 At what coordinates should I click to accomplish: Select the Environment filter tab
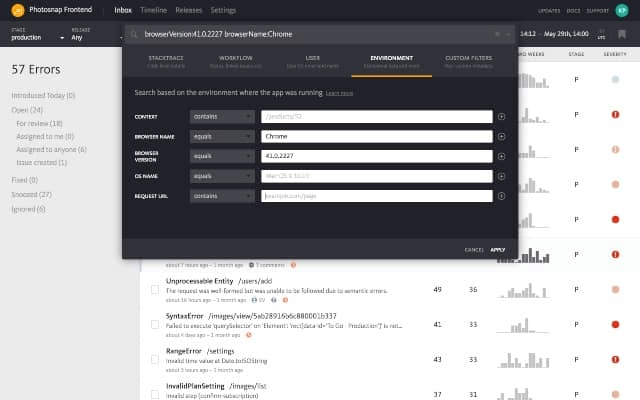pos(391,62)
